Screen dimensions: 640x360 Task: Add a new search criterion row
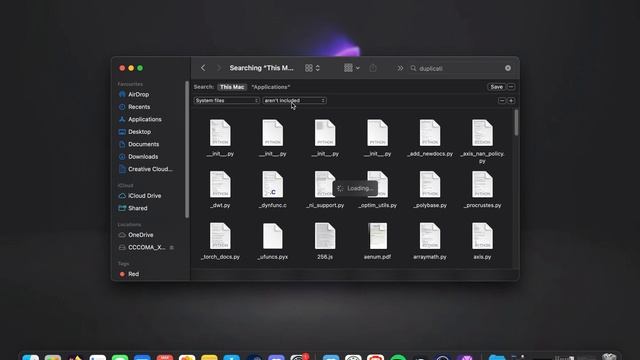pos(511,100)
